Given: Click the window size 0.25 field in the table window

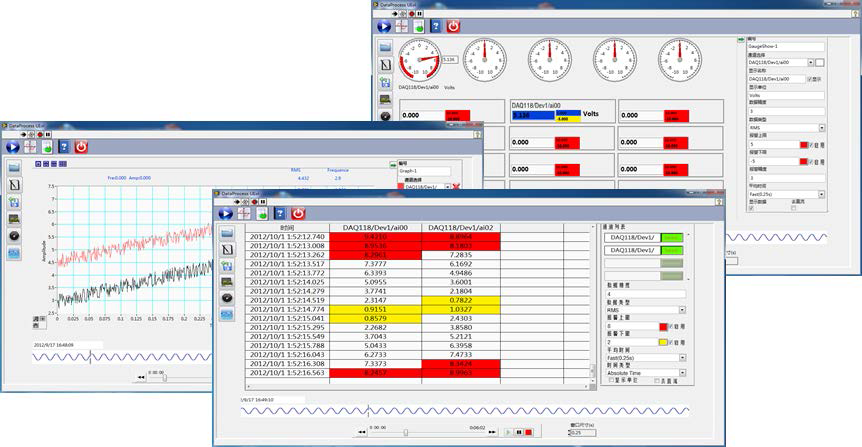Looking at the screenshot, I should point(583,433).
